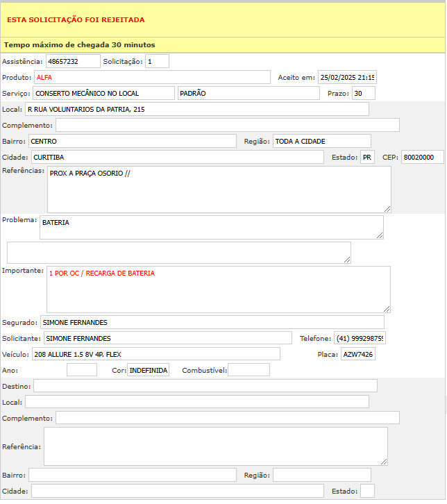Click the Produto field containing ALFA
447x504 pixels.
coord(151,77)
